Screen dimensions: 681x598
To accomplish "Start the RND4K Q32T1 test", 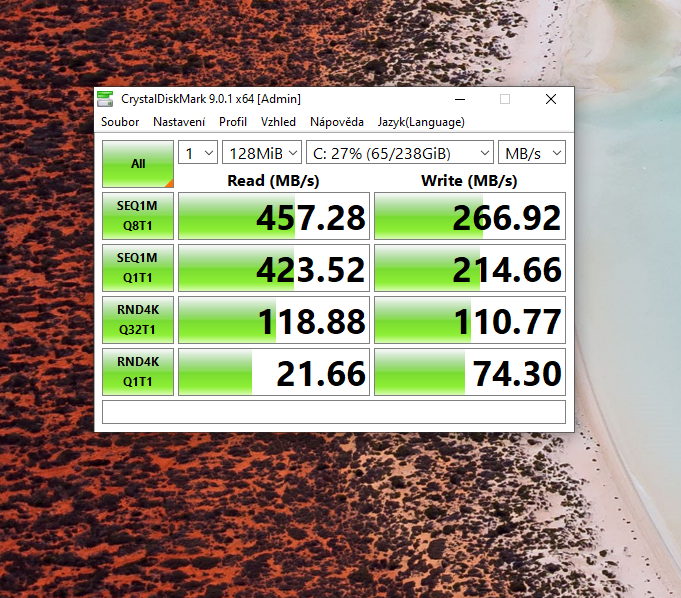I will [x=138, y=320].
